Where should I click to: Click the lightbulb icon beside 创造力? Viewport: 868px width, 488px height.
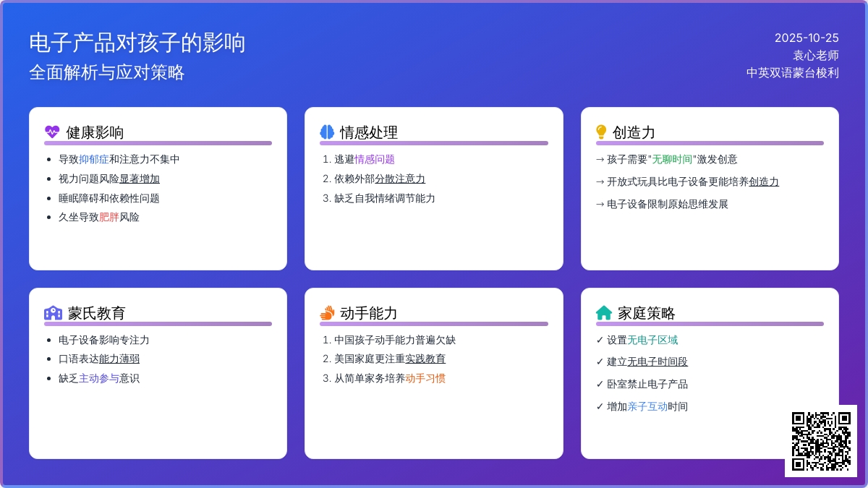pos(601,132)
